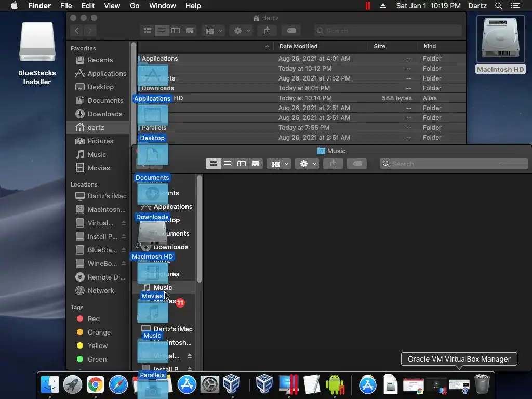Go back in the dartz Finder window

77,31
